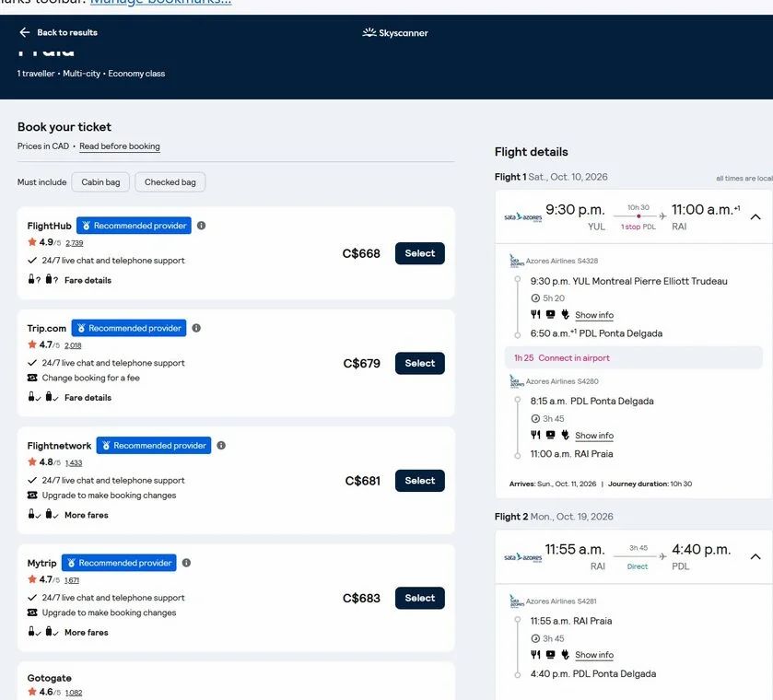Viewport: 773px width, 700px height.
Task: Click the Flight 1 9:30 p.m. summary row
Action: (633, 216)
